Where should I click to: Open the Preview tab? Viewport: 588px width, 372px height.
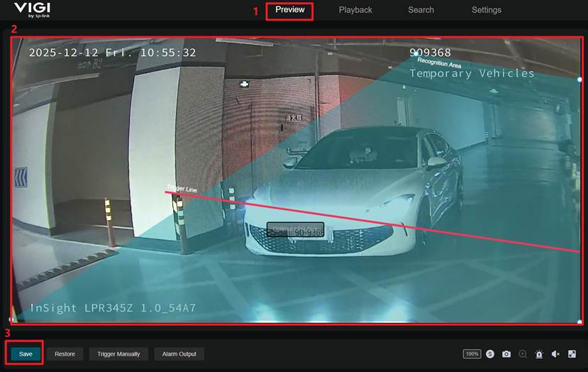[x=289, y=10]
